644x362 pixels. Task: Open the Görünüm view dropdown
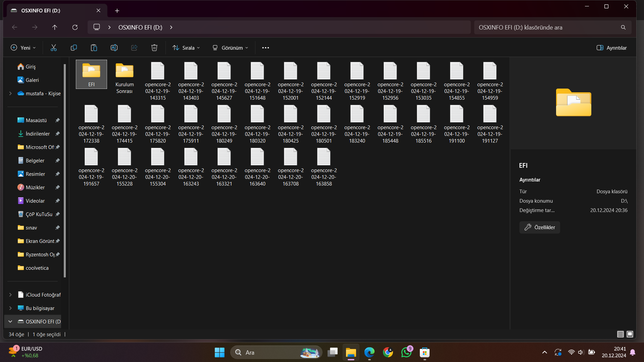click(x=230, y=48)
